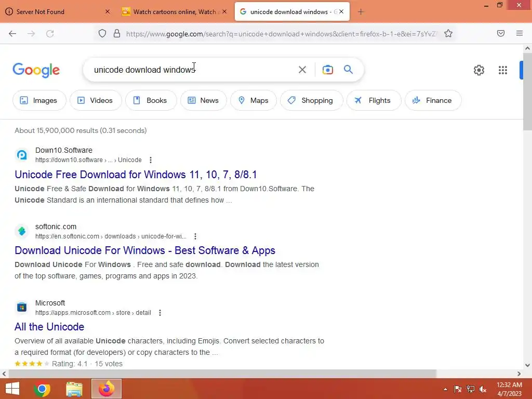
Task: Filter results by News
Action: coord(204,100)
